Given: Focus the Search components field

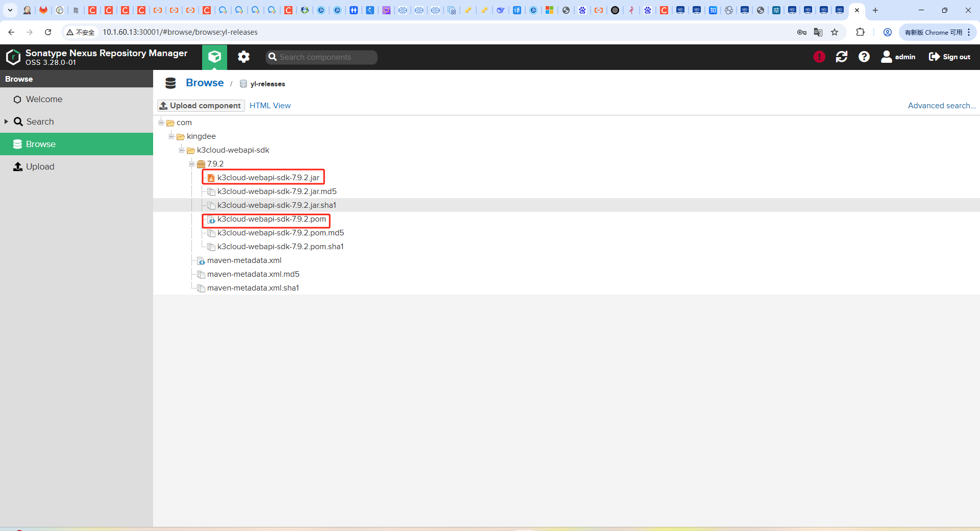Looking at the screenshot, I should [322, 57].
